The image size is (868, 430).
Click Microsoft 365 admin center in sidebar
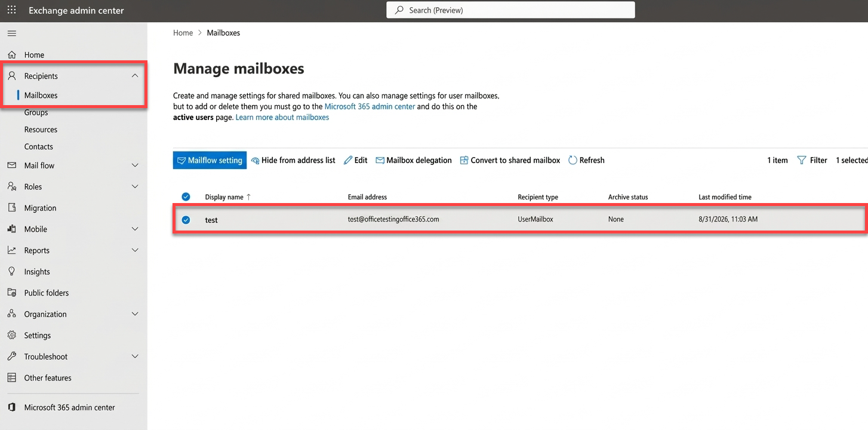point(69,407)
